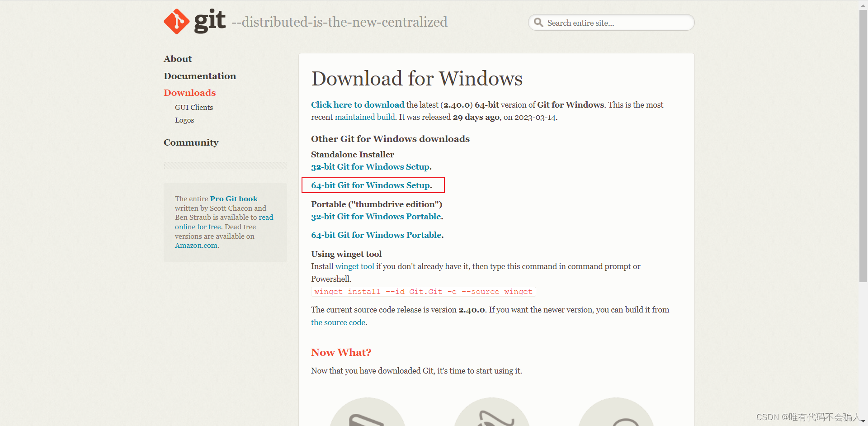The width and height of the screenshot is (868, 426).
Task: Click the Git diamond logo icon
Action: point(176,21)
